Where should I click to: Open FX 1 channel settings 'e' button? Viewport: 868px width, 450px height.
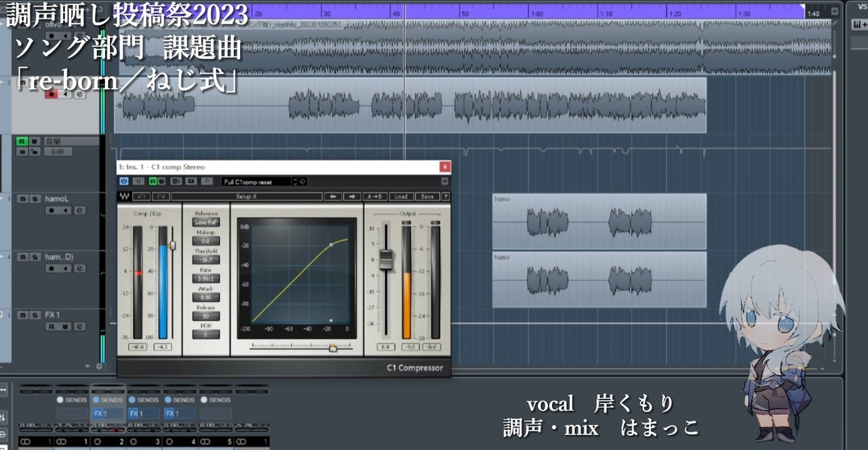pyautogui.click(x=80, y=326)
